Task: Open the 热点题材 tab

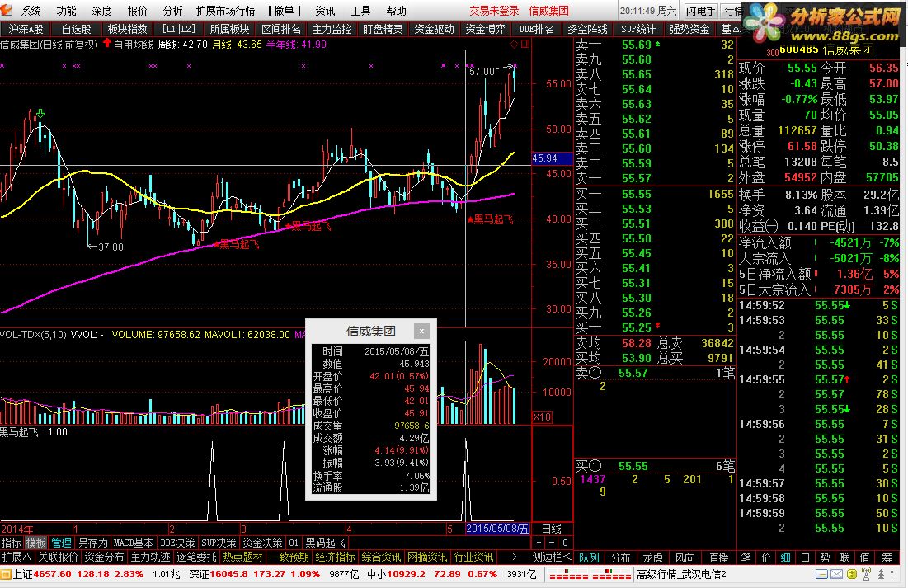Action: (243, 557)
